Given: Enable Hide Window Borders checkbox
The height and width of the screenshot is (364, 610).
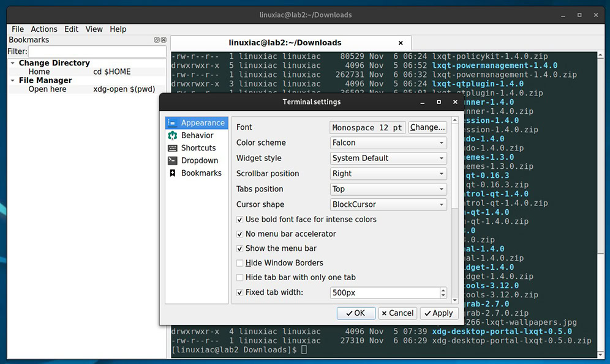Looking at the screenshot, I should [239, 264].
